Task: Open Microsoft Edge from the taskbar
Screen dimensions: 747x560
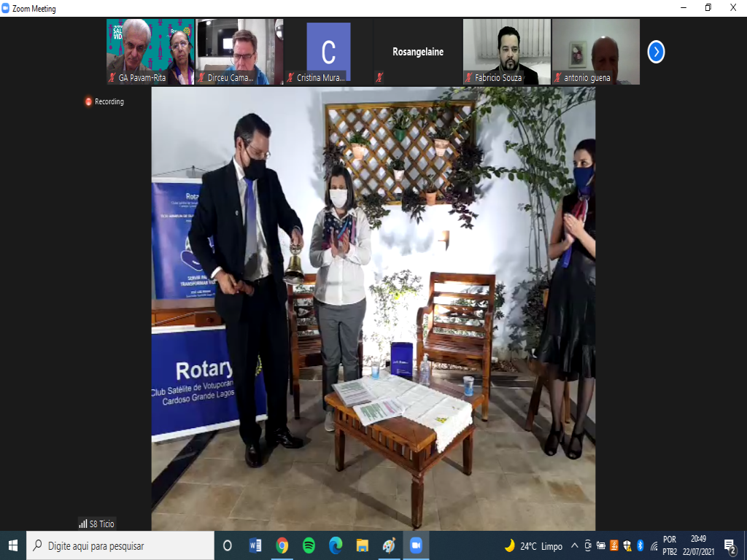Action: pos(336,545)
